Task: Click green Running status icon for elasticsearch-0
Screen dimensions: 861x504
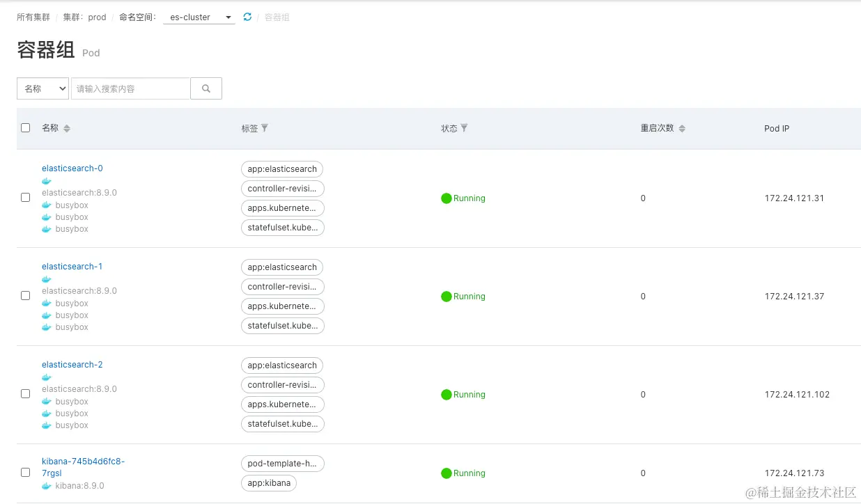Action: point(447,198)
